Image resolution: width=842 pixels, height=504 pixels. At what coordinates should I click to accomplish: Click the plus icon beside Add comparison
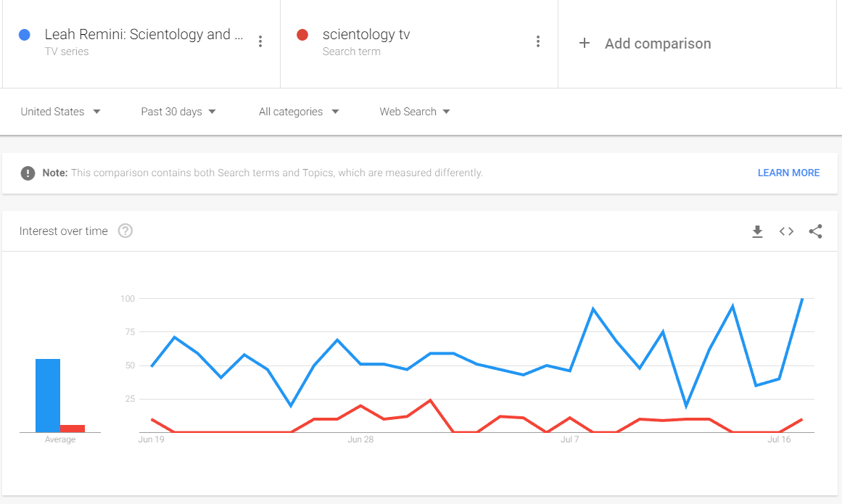pyautogui.click(x=585, y=43)
